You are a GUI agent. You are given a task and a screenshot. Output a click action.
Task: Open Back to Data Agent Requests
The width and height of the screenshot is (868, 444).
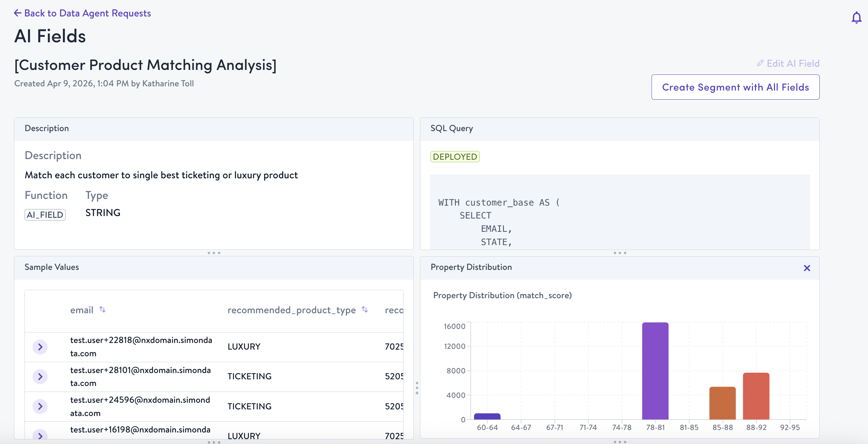point(87,13)
